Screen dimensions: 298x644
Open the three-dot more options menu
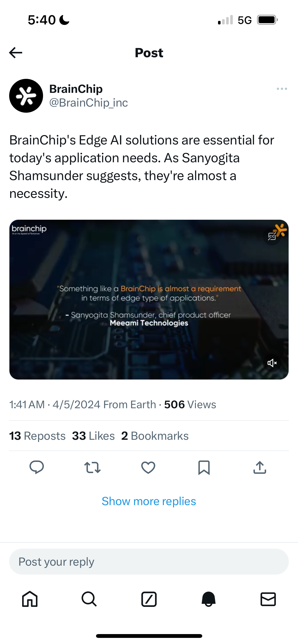pos(282,89)
